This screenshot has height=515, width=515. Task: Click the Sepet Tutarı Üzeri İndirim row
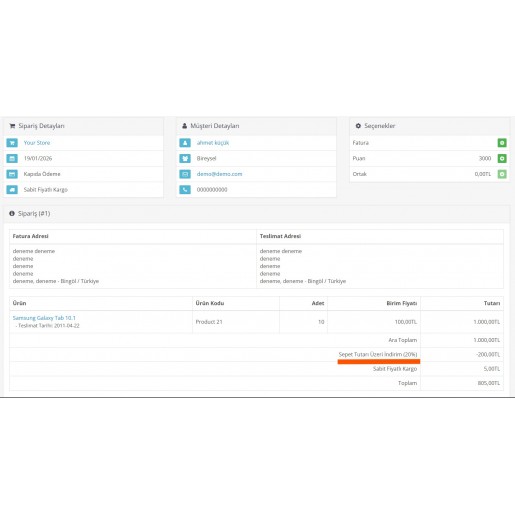[256, 355]
